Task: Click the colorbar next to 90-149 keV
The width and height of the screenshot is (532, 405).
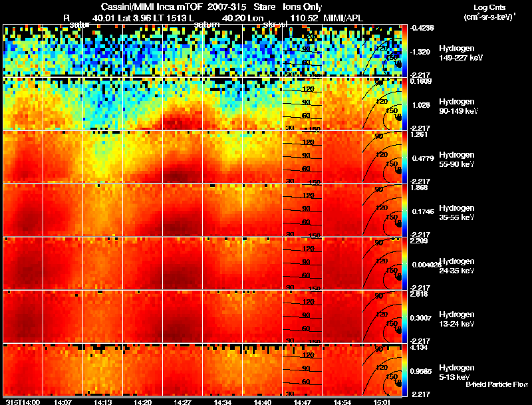Action: 404,104
